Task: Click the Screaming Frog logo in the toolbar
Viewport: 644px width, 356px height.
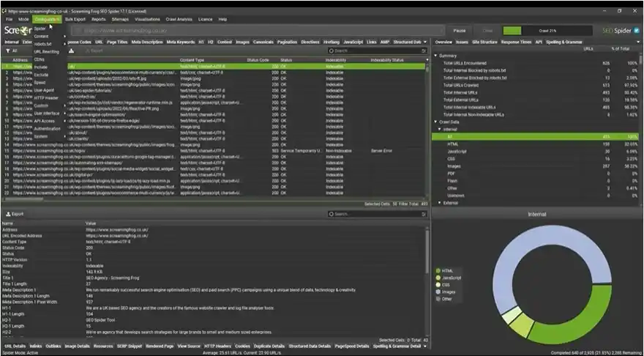Action: (18, 31)
